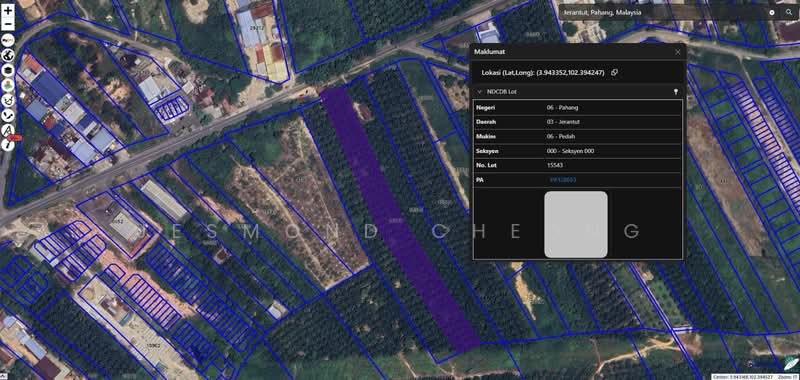The image size is (800, 380).
Task: Clear the location search text
Action: [x=772, y=12]
